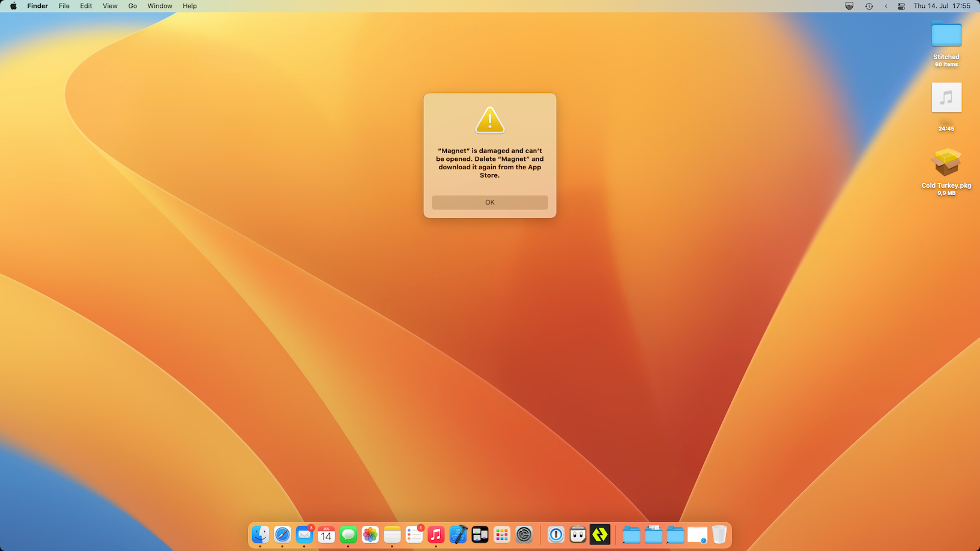Launch Safari from the Dock
The image size is (980, 551).
pyautogui.click(x=282, y=534)
